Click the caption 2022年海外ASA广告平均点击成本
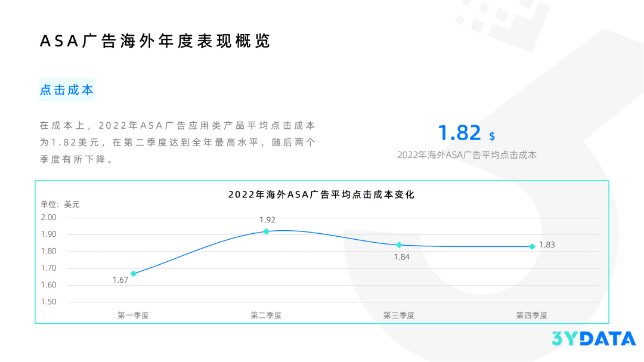Viewport: 644px width, 362px height. click(x=467, y=154)
